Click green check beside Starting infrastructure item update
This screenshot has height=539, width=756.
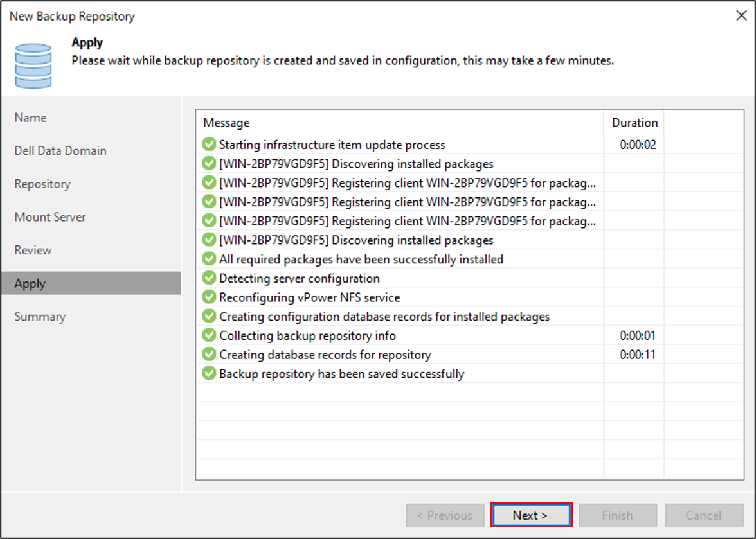pyautogui.click(x=209, y=144)
